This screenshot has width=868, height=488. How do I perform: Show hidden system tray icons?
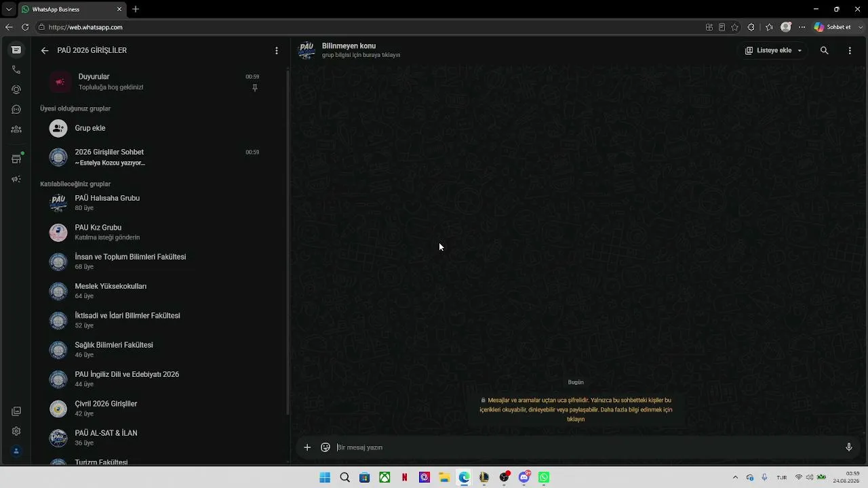(x=735, y=477)
